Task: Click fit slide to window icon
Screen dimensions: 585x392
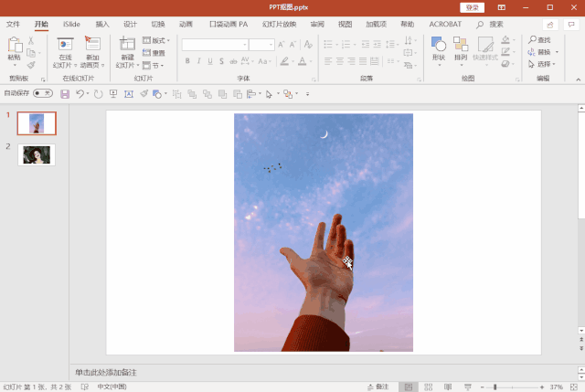Action: point(573,387)
